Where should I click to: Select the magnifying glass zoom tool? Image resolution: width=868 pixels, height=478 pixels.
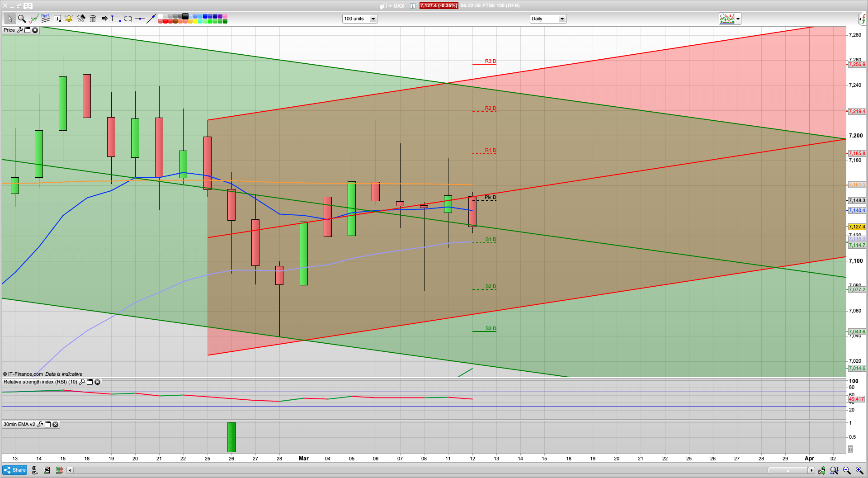coord(21,19)
